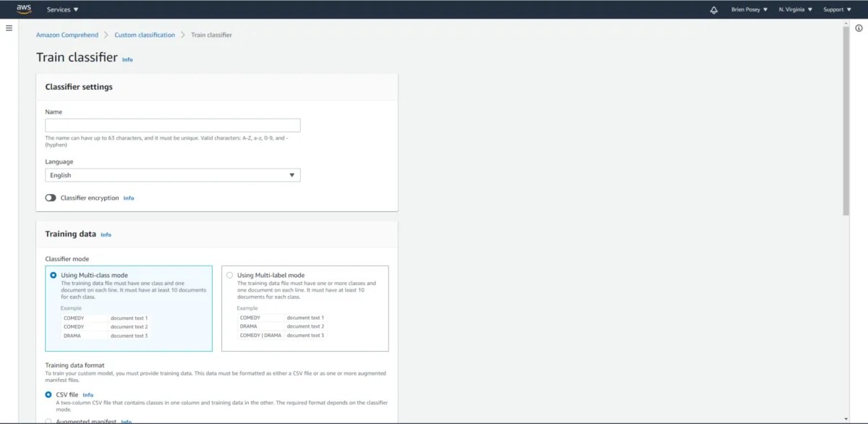The image size is (868, 424).
Task: Go to Custom classification breadcrumb
Action: click(145, 35)
